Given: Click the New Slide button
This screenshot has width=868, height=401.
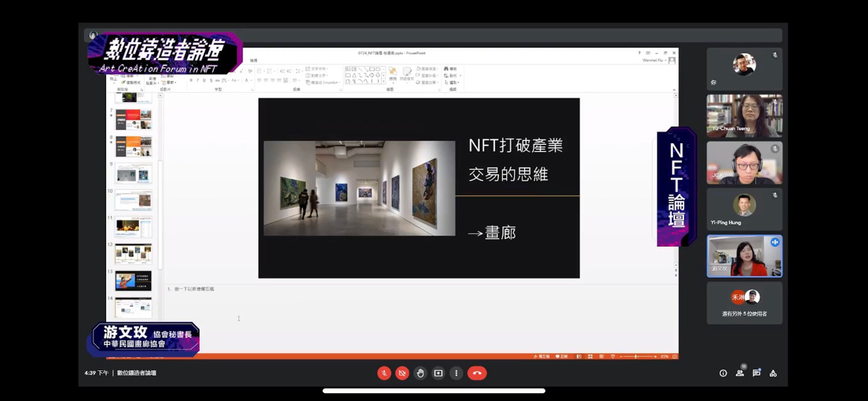Looking at the screenshot, I should (x=152, y=80).
